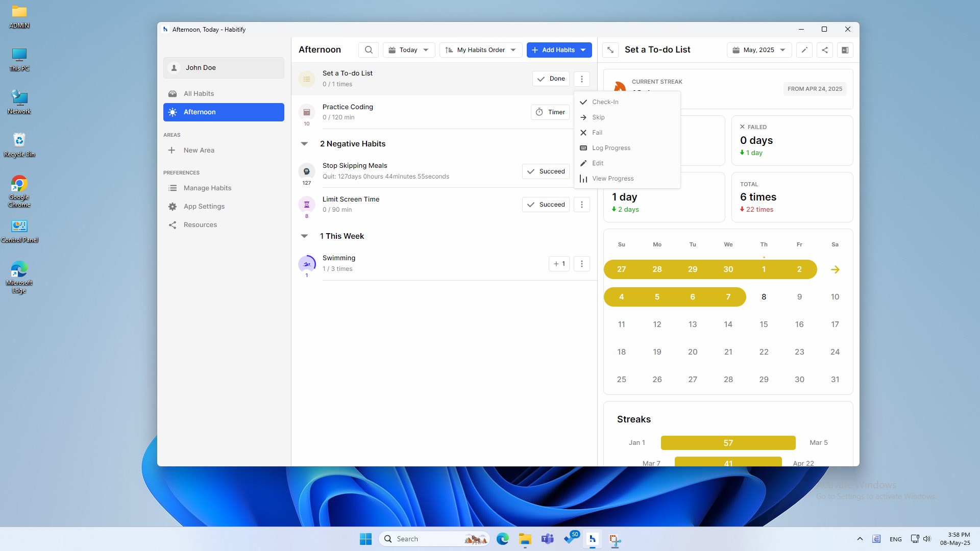Click the expand panel arrows icon
This screenshot has height=551, width=980.
610,50
